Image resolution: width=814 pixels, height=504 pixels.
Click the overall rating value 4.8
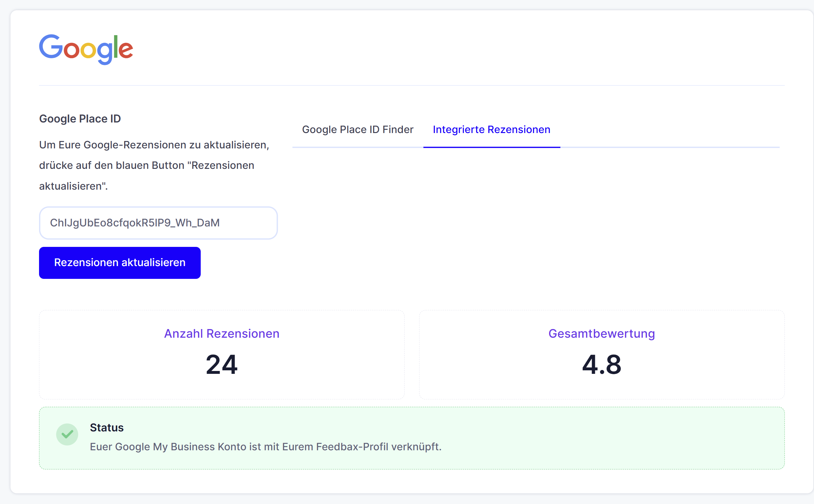(602, 364)
